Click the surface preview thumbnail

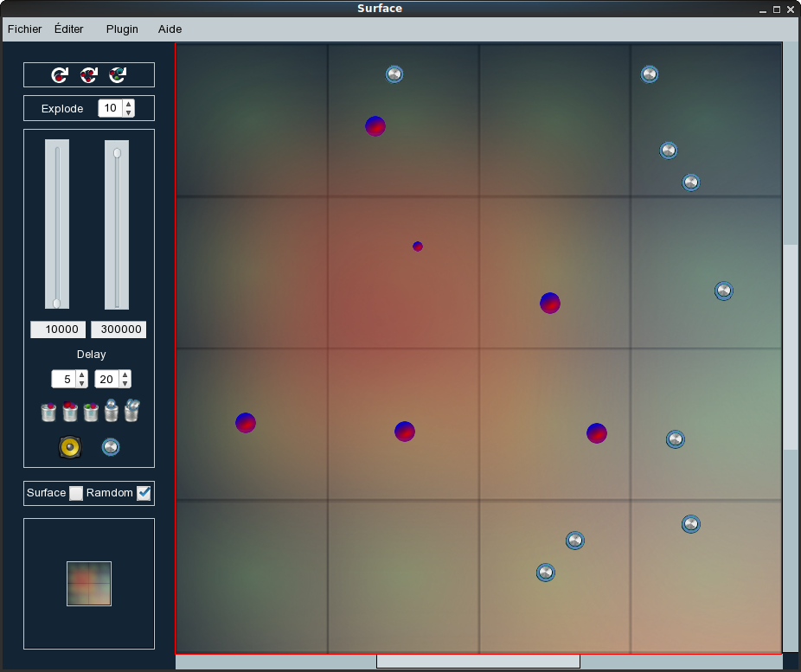[89, 584]
